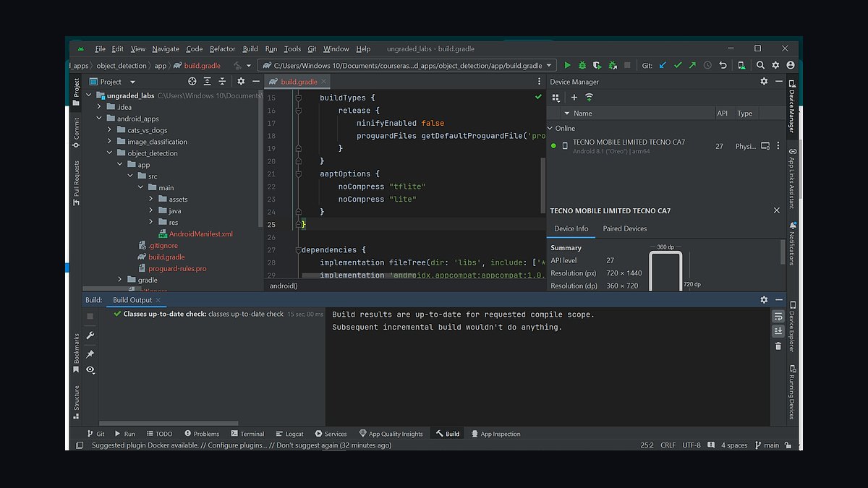868x488 pixels.
Task: Open App Quality Insights tool window
Action: point(391,434)
